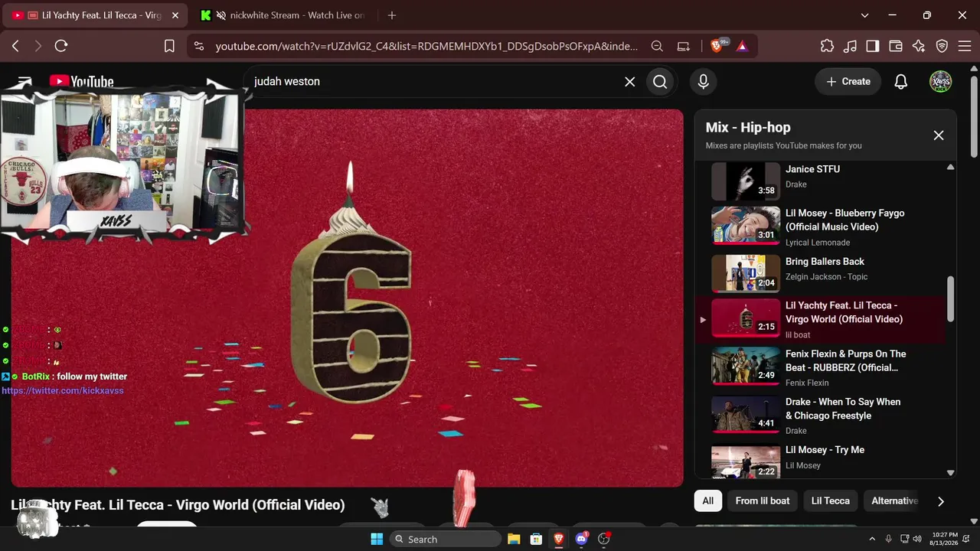Viewport: 980px width, 551px height.
Task: Select the From lil boat chip
Action: pyautogui.click(x=763, y=500)
